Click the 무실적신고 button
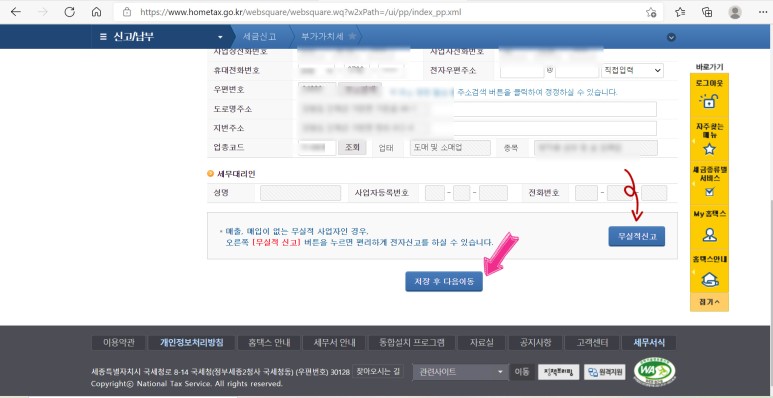Image resolution: width=773 pixels, height=398 pixels. pyautogui.click(x=636, y=236)
